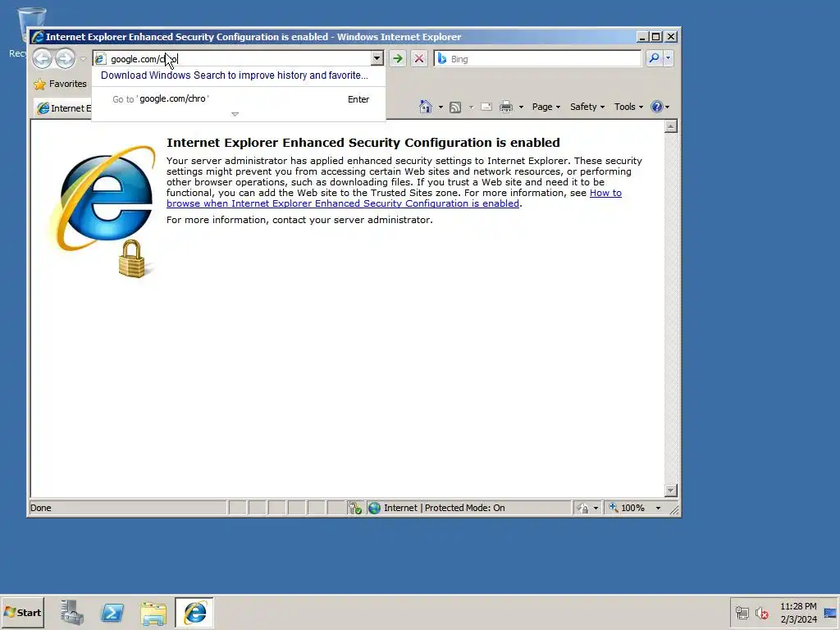Open the Favorites star button
The image size is (840, 630).
pos(60,84)
